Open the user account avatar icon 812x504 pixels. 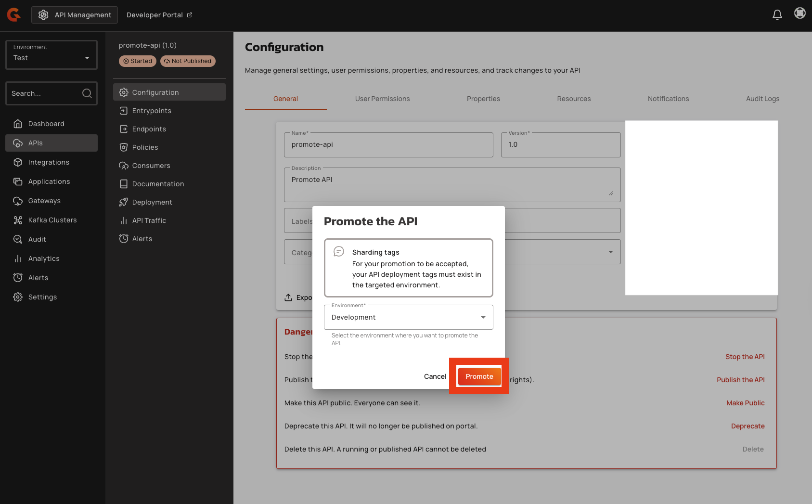coord(799,13)
